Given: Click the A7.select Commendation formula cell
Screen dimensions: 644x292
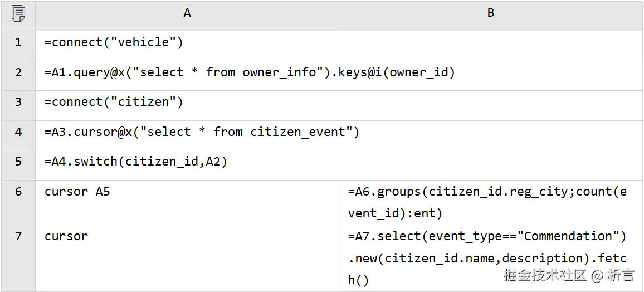Looking at the screenshot, I should (487, 257).
